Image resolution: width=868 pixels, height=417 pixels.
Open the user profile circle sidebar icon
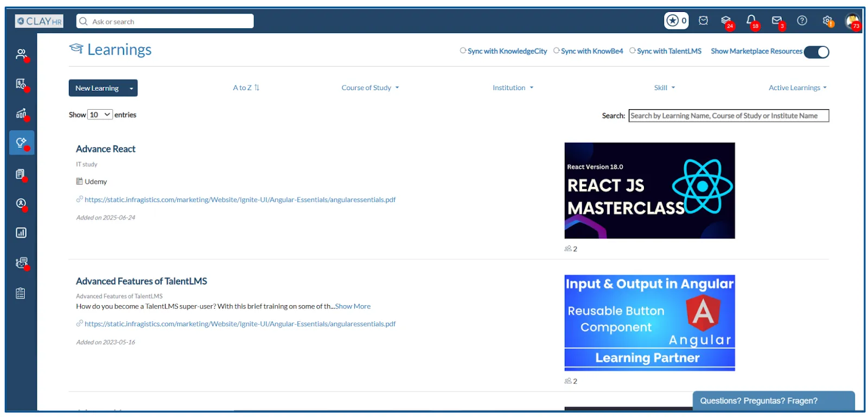click(x=21, y=203)
